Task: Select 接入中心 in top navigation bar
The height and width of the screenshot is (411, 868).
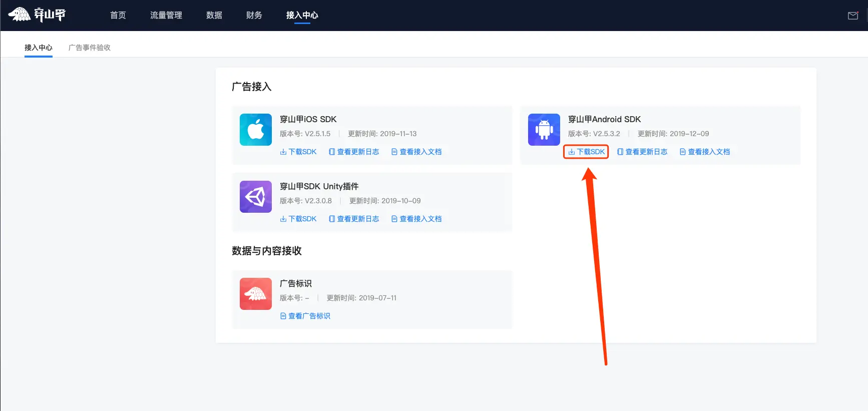Action: (302, 15)
